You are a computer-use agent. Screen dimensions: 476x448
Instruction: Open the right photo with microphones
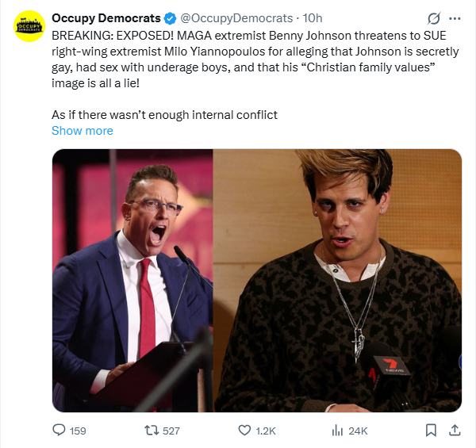click(337, 281)
